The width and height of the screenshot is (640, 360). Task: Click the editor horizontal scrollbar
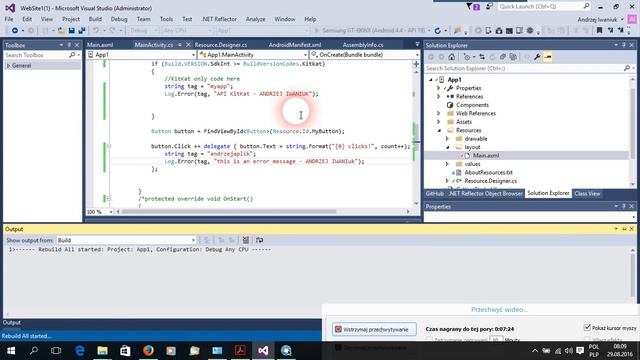tap(229, 212)
